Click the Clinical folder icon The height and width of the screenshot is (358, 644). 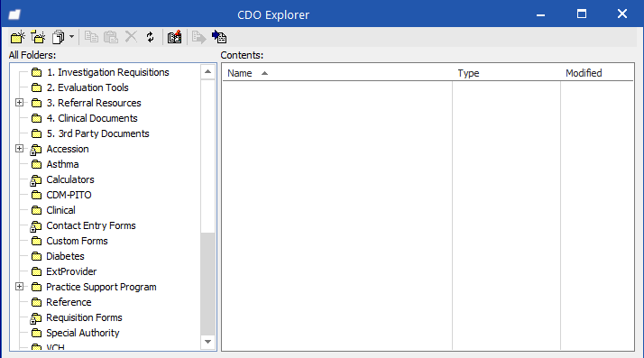pyautogui.click(x=37, y=210)
